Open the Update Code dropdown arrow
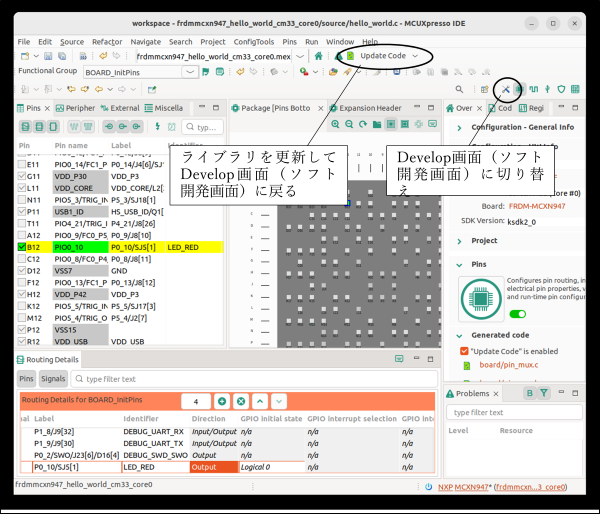Screen dimensions: 600x514 pyautogui.click(x=415, y=56)
